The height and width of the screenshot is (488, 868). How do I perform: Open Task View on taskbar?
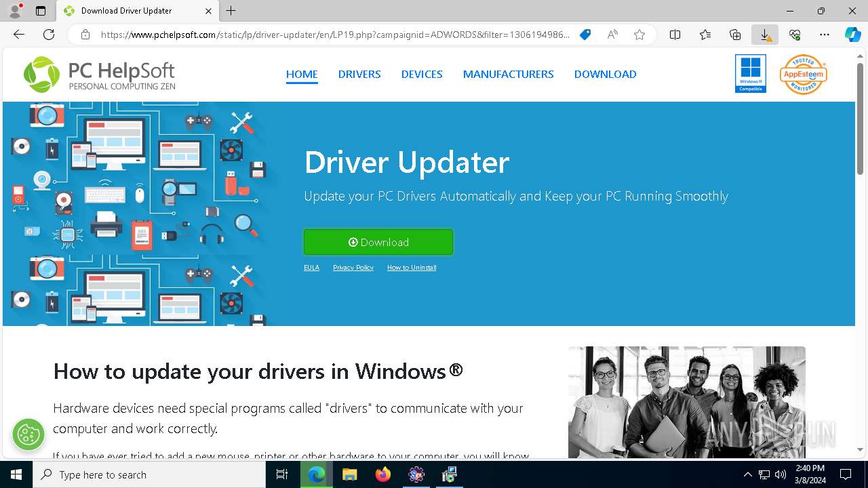pyautogui.click(x=282, y=474)
